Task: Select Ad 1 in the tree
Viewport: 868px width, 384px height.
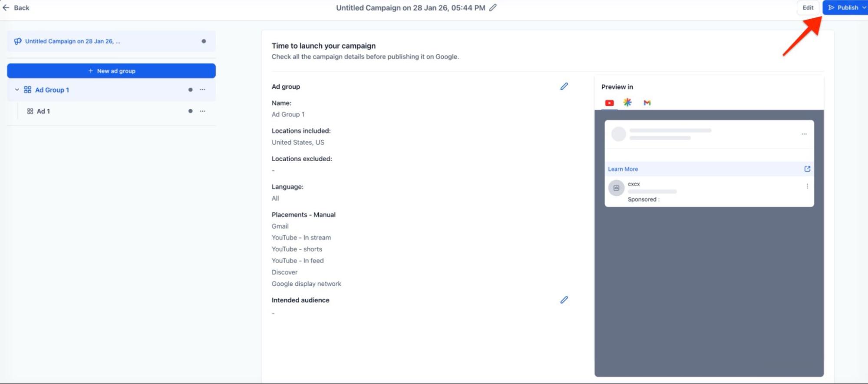Action: coord(43,111)
